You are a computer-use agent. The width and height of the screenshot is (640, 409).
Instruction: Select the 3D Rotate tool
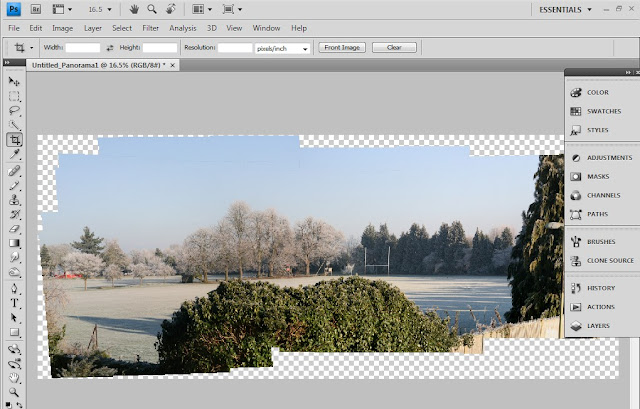pos(14,349)
